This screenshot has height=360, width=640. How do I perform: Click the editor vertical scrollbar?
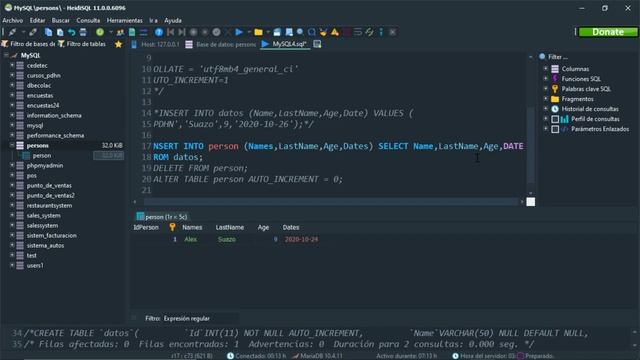(530, 145)
